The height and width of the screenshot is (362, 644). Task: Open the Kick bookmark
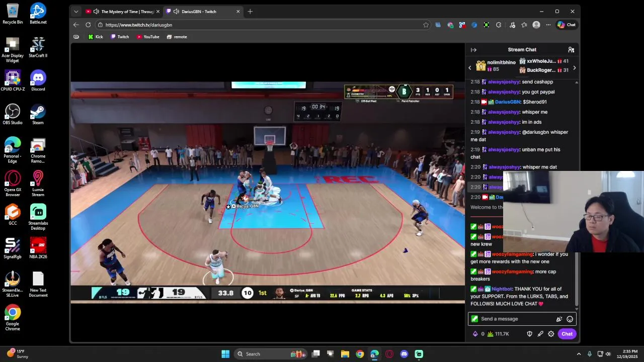click(x=96, y=37)
